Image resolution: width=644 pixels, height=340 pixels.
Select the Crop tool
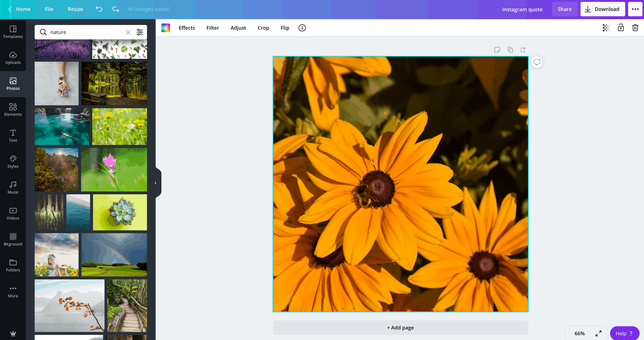[263, 28]
